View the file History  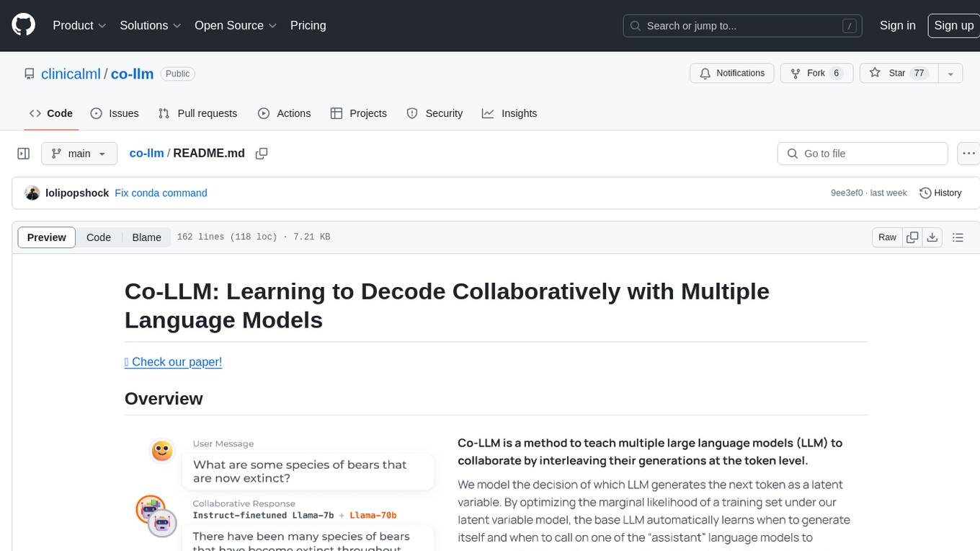point(940,193)
